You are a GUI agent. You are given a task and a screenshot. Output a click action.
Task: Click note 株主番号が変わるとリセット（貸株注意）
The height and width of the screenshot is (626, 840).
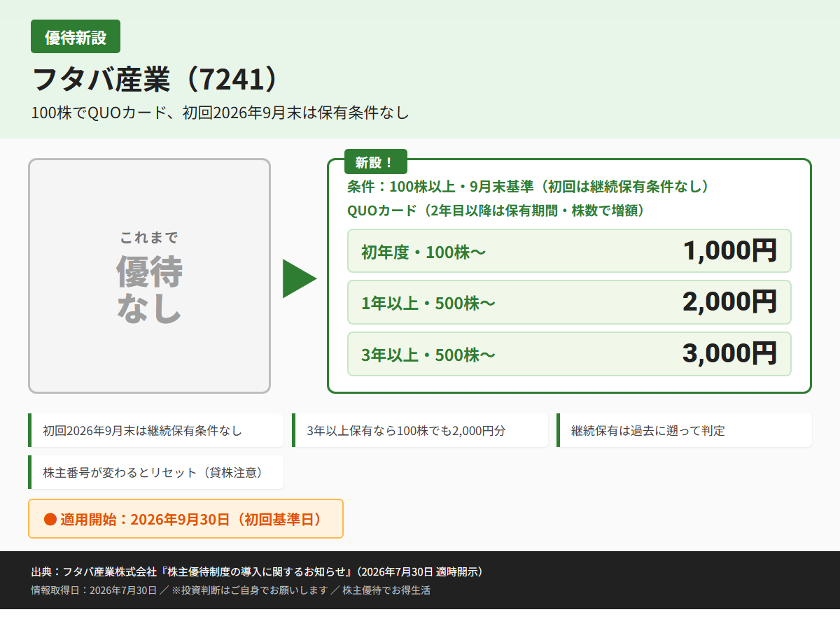pyautogui.click(x=156, y=472)
